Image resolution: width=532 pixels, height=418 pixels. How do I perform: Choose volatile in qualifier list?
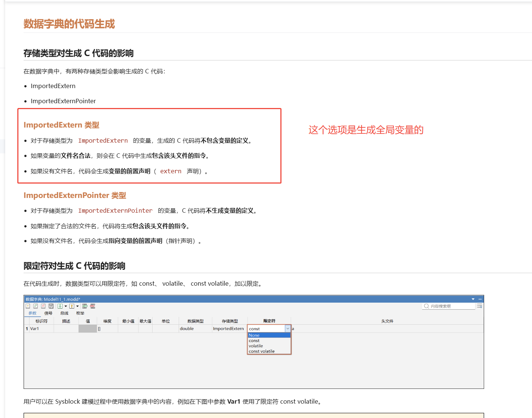tap(269, 346)
